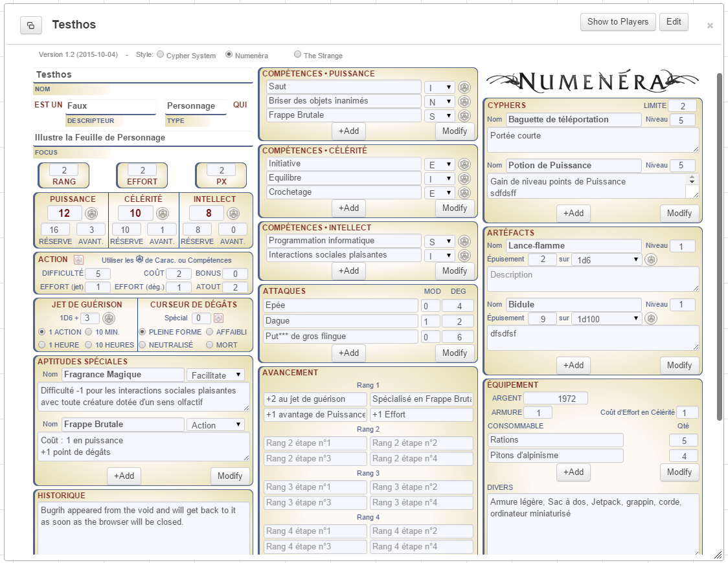Click the Rations consumable name field
This screenshot has height=563, width=728.
point(555,440)
